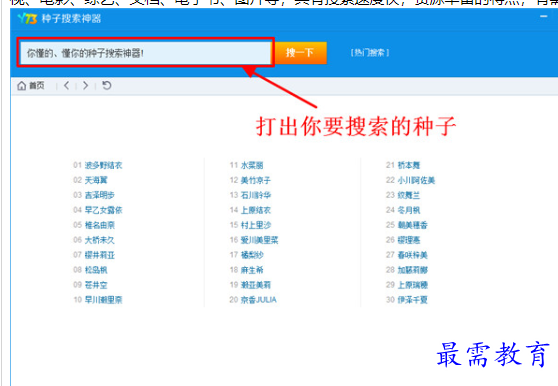Open hot search entry number 14
The image size is (558, 386).
[x=256, y=210]
